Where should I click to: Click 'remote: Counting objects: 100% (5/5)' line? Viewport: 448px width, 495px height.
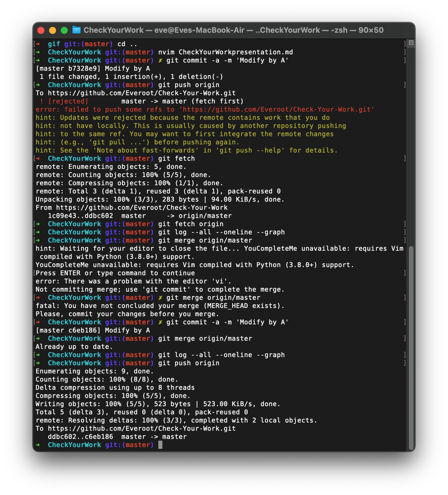click(x=123, y=175)
